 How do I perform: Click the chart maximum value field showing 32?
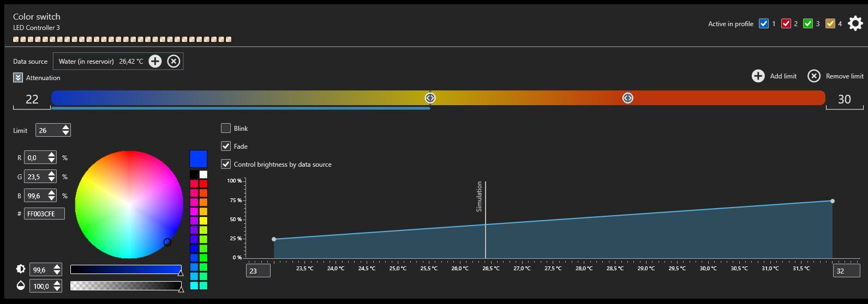846,271
